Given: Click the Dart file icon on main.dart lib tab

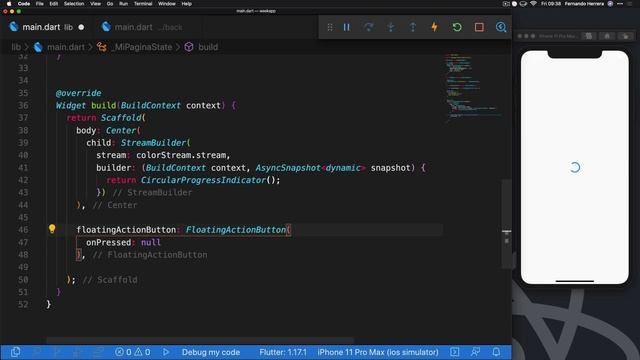Looking at the screenshot, I should pos(14,27).
